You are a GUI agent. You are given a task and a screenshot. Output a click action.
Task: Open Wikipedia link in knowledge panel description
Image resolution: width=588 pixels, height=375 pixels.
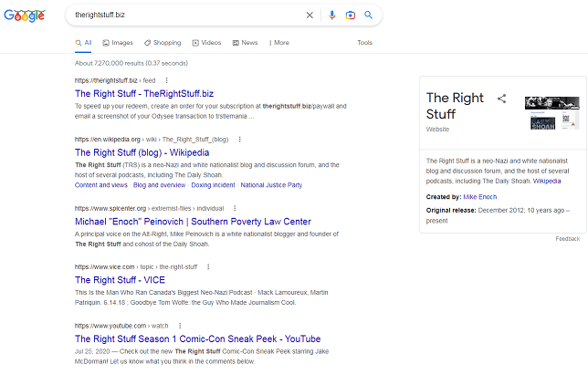click(x=547, y=181)
